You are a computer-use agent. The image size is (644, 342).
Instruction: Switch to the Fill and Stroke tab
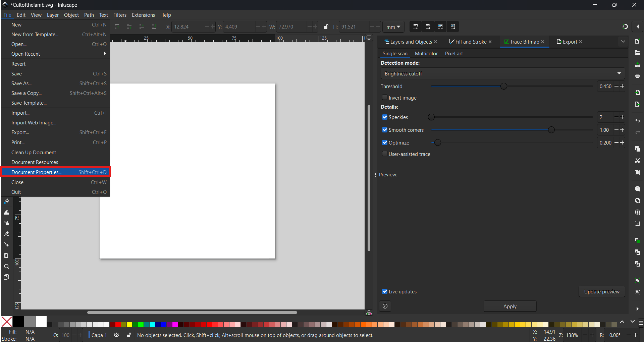coord(468,42)
